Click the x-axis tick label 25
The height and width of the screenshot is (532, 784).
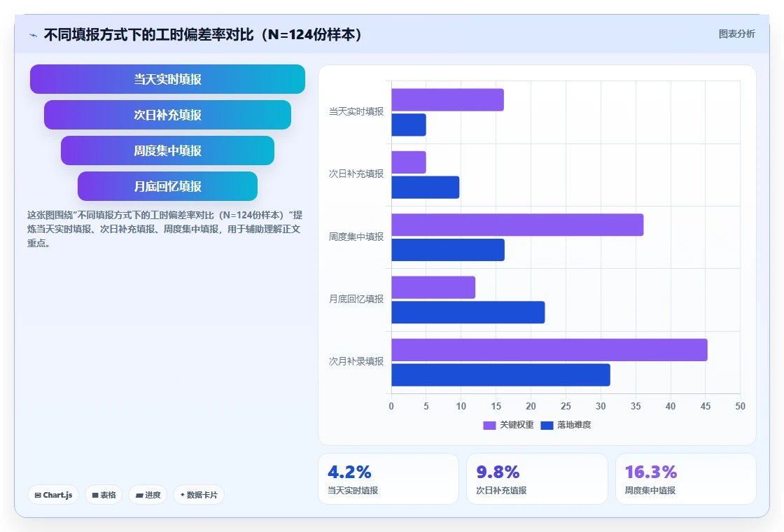(x=566, y=407)
